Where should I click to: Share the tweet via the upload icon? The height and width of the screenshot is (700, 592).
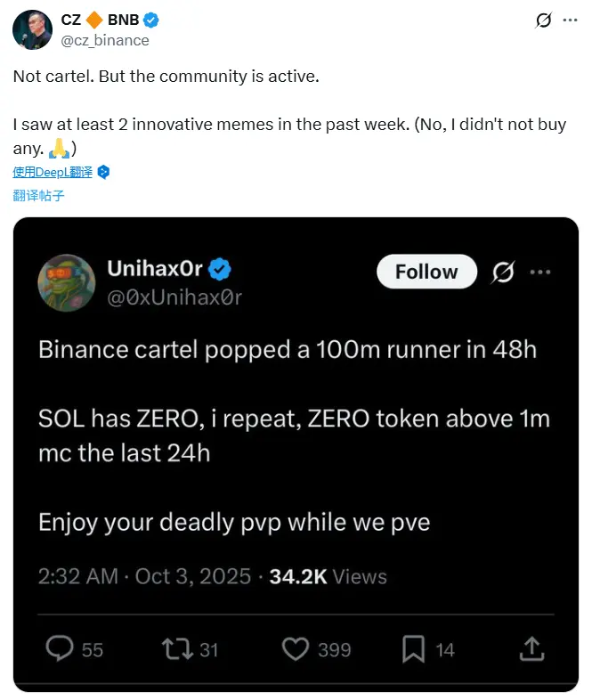point(531,648)
